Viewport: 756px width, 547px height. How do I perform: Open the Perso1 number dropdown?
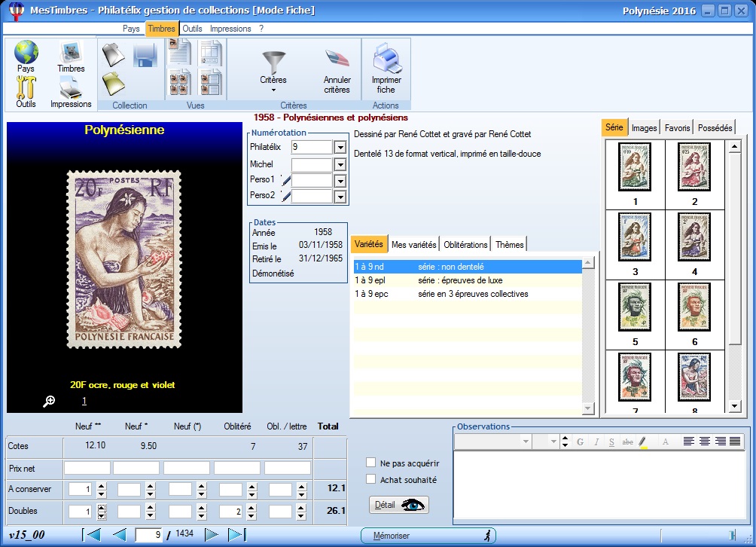pos(340,182)
